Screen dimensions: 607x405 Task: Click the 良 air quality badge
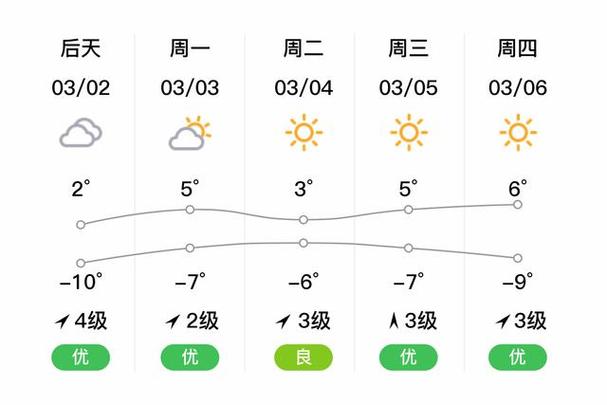303,357
